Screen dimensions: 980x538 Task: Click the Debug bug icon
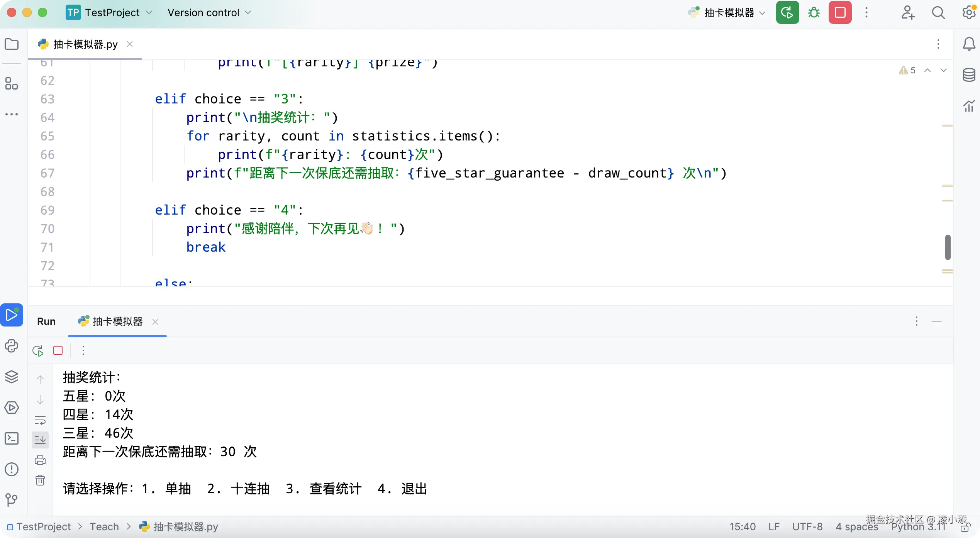[x=814, y=13]
